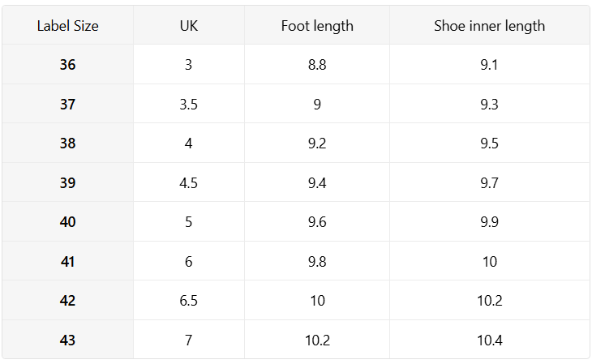This screenshot has height=364, width=592.
Task: Select label size 39 cell
Action: (67, 182)
